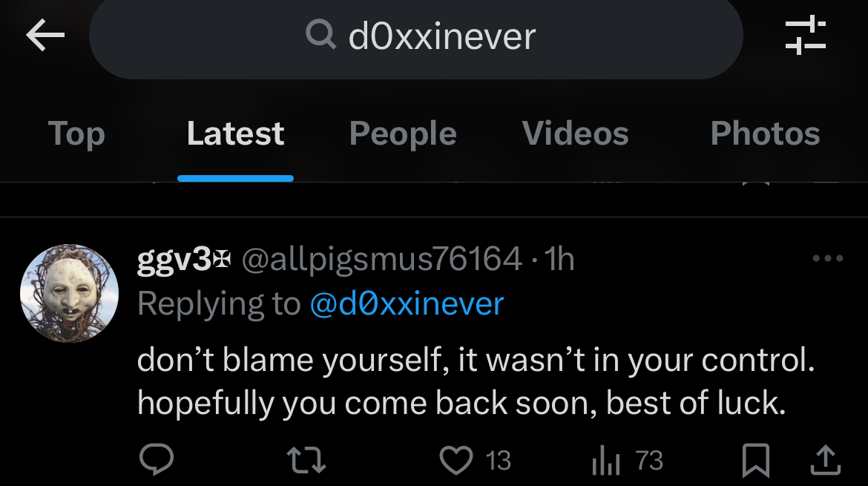Select the Latest tab
This screenshot has height=486, width=868.
point(235,134)
